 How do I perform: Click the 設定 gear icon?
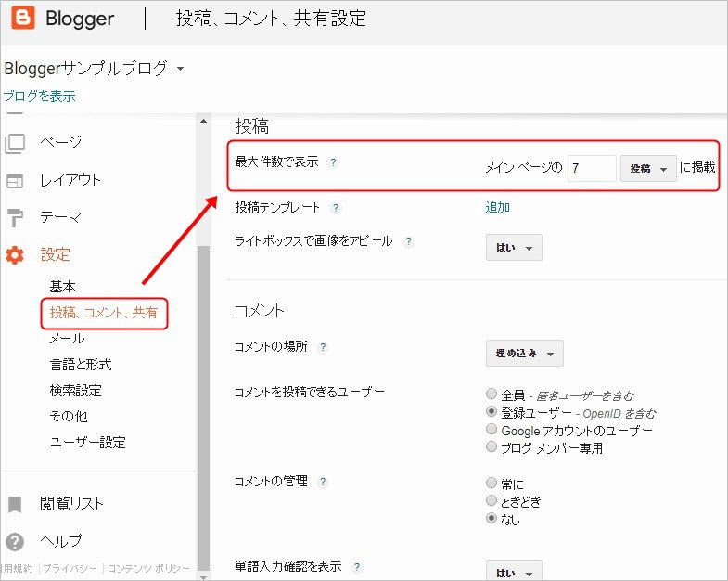tap(15, 255)
